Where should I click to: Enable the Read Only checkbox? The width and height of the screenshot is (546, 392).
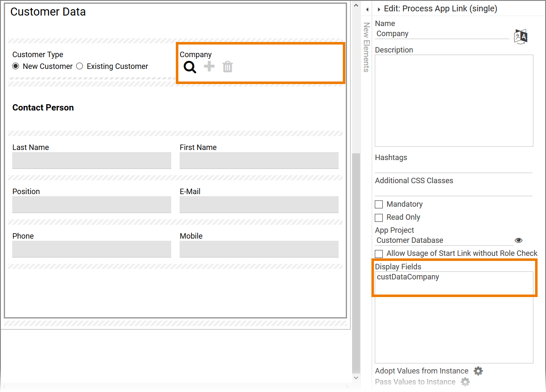click(x=379, y=218)
